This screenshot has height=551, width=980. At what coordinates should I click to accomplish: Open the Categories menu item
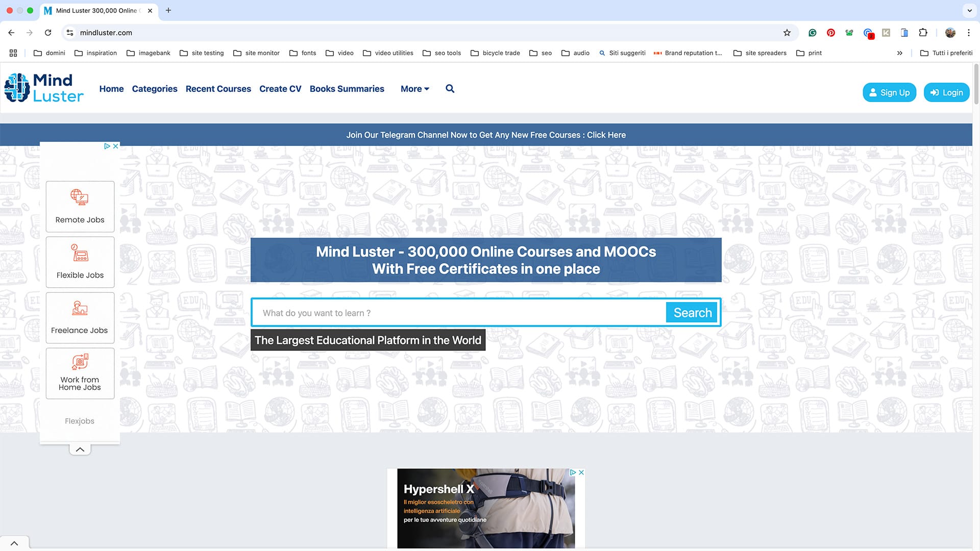155,89
